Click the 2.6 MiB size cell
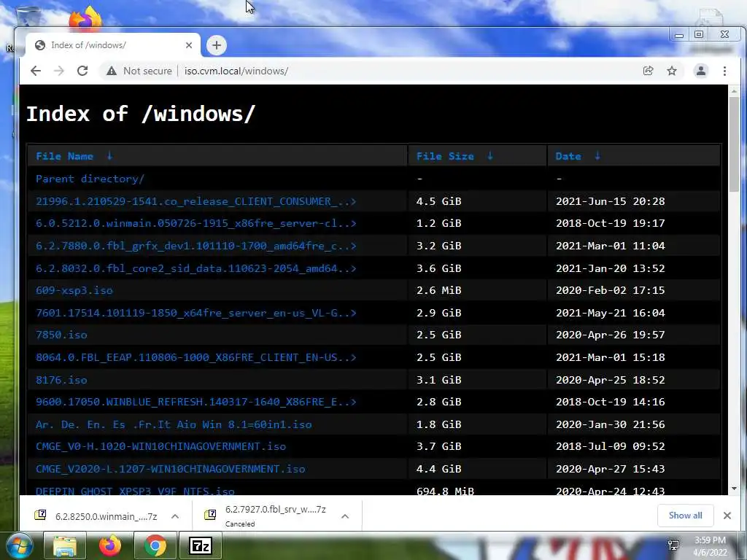Viewport: 747px width, 560px height. (438, 290)
